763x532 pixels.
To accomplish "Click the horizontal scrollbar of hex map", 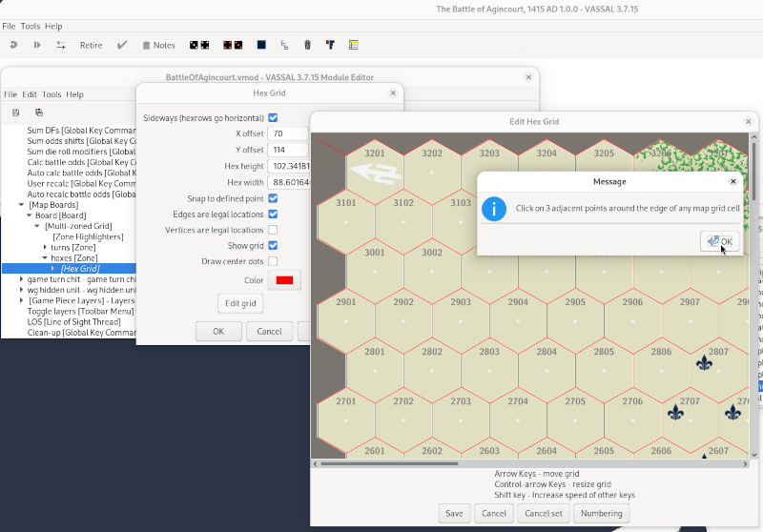I will pyautogui.click(x=389, y=463).
